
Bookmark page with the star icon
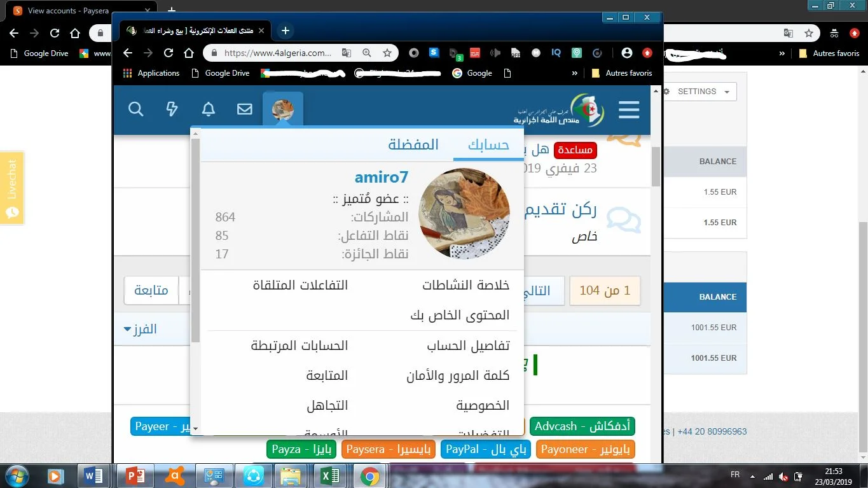coord(387,53)
